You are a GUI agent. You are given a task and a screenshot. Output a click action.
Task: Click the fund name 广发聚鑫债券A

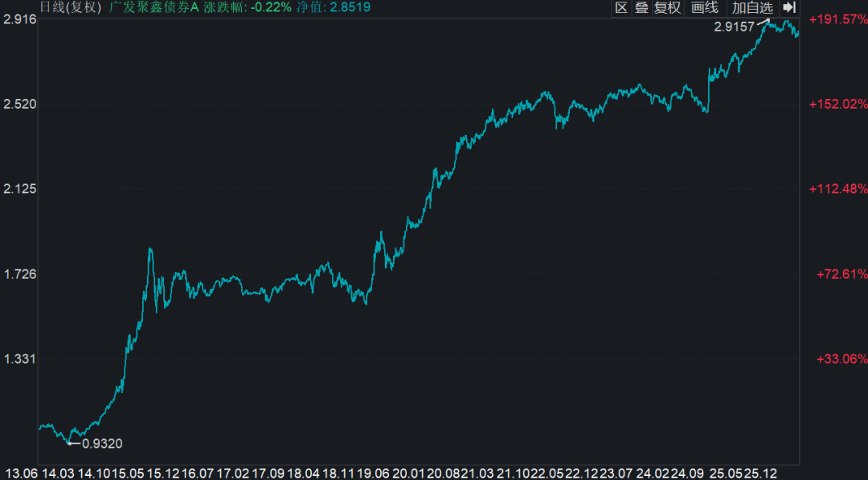[x=154, y=8]
